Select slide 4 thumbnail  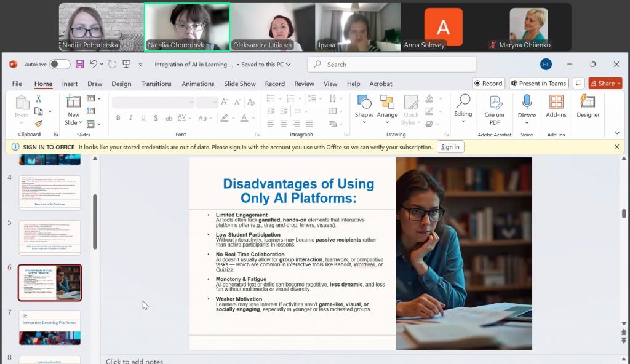click(50, 192)
